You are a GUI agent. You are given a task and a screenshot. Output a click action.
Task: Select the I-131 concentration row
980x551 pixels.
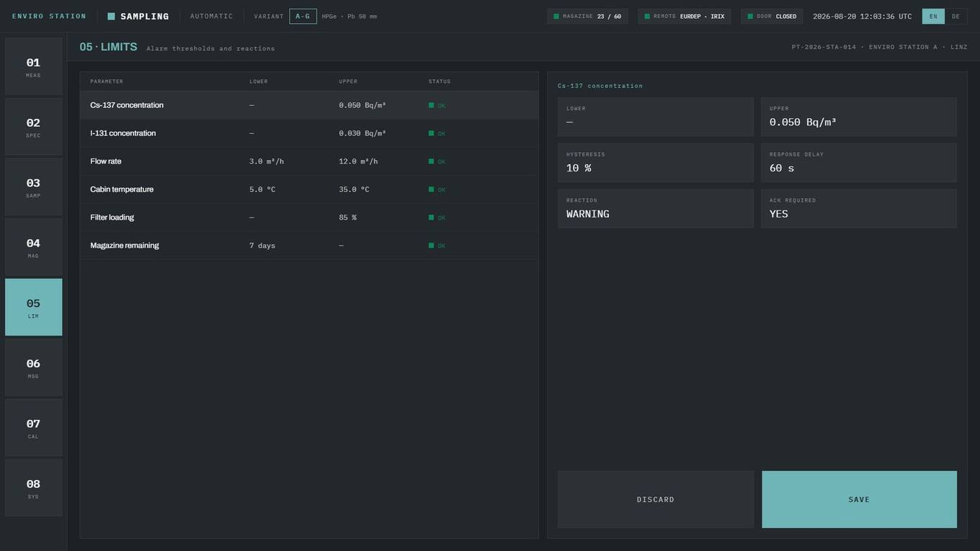(x=309, y=133)
